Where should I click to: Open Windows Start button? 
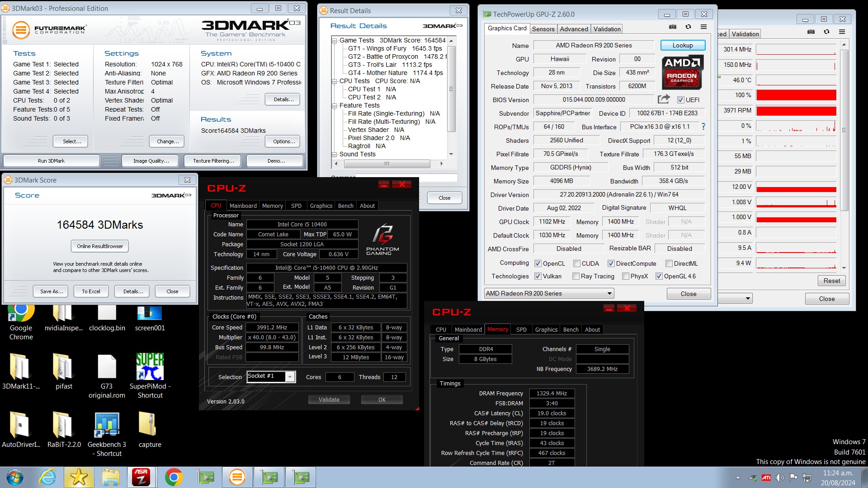pyautogui.click(x=14, y=477)
